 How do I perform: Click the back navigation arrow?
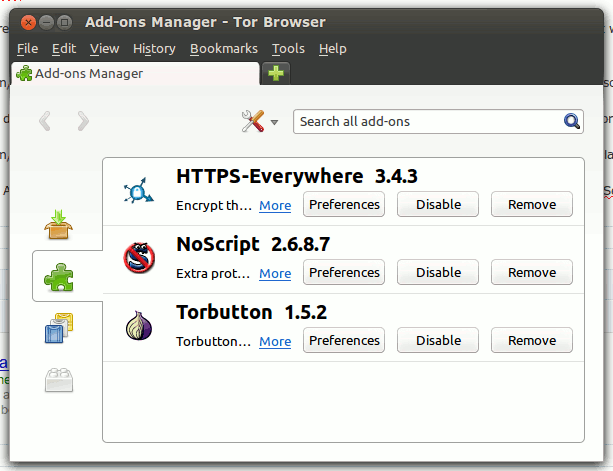click(45, 121)
